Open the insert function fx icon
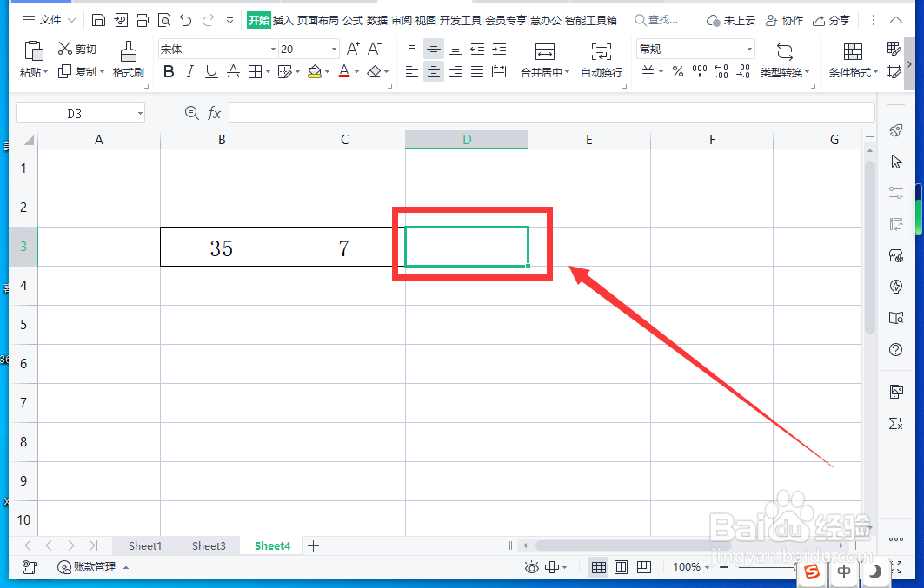924x588 pixels. point(214,113)
